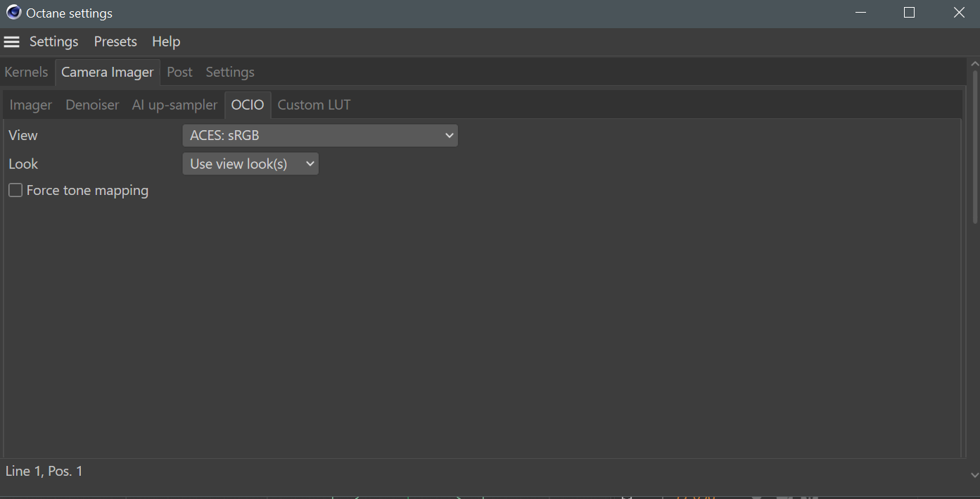
Task: Open the Help menu
Action: coord(166,42)
